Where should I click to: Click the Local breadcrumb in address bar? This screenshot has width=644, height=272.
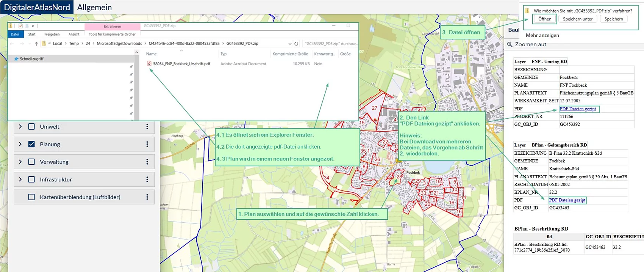coord(57,44)
